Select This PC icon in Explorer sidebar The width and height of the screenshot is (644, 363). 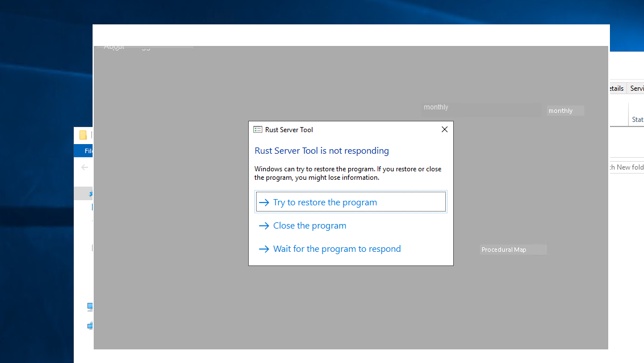coord(90,306)
